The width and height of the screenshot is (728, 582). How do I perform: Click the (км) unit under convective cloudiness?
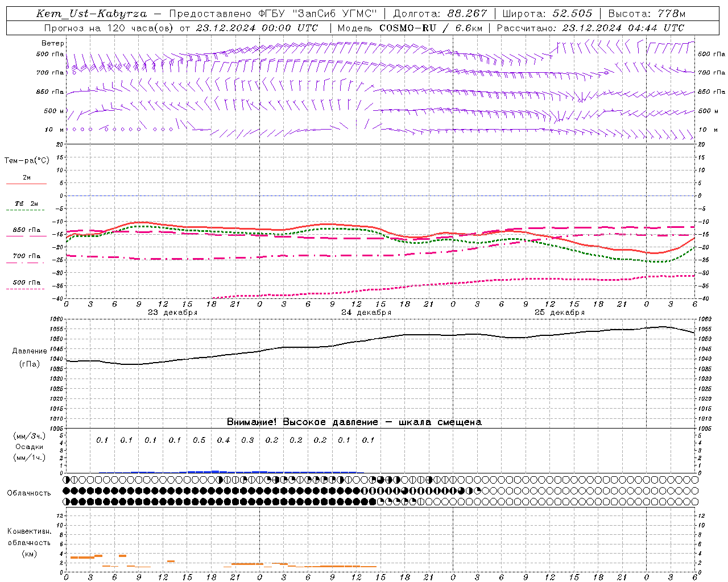29,554
